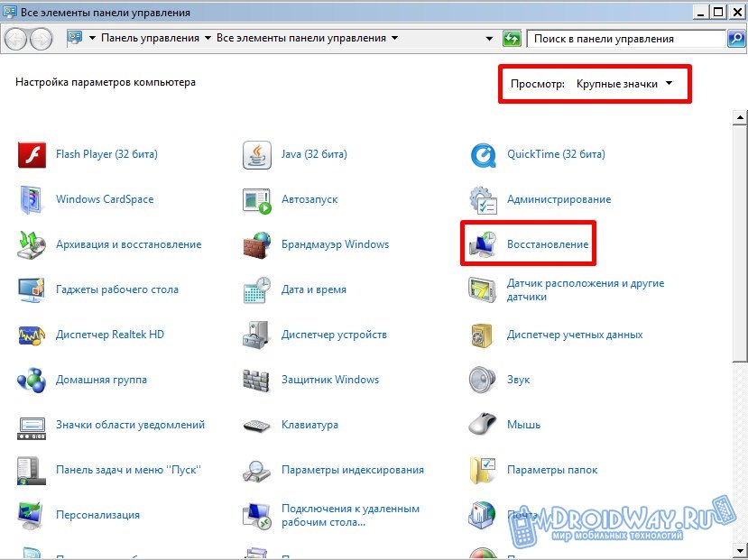Open the QuickTime (32 бита) link
Image resolution: width=748 pixels, height=560 pixels.
(556, 154)
